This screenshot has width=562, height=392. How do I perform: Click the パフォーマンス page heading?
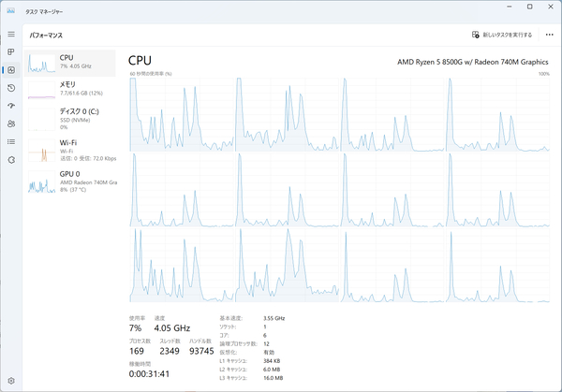pos(46,35)
